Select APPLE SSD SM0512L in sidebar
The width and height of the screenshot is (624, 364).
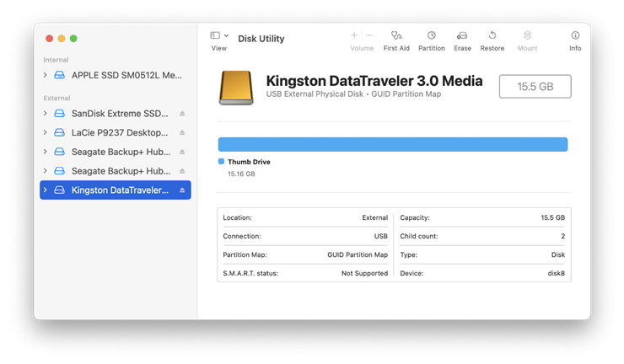point(116,75)
